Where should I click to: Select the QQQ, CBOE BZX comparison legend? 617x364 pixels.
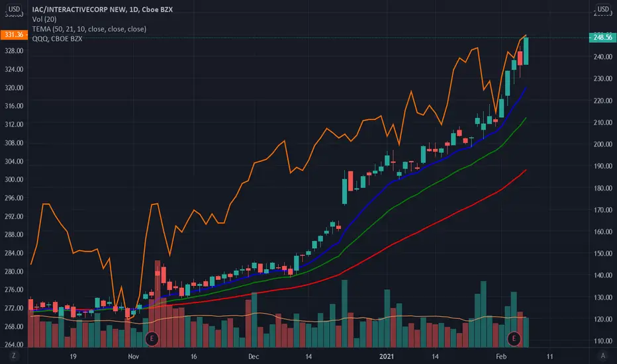(x=57, y=38)
